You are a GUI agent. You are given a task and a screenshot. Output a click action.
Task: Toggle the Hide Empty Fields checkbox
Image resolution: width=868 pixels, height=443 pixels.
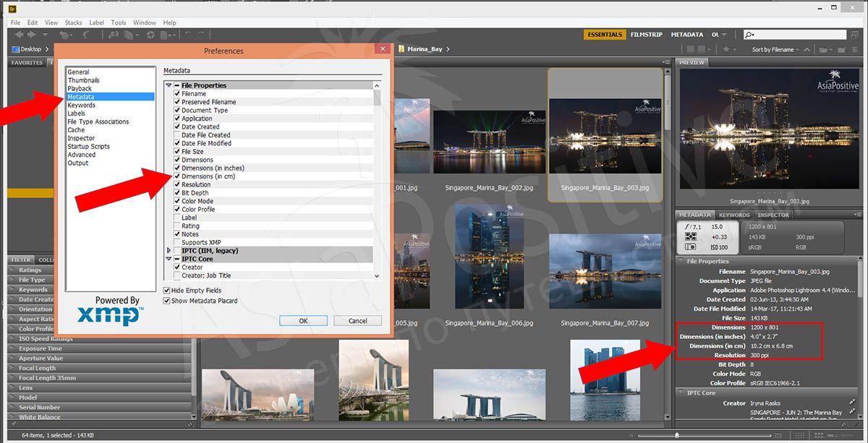tap(167, 291)
